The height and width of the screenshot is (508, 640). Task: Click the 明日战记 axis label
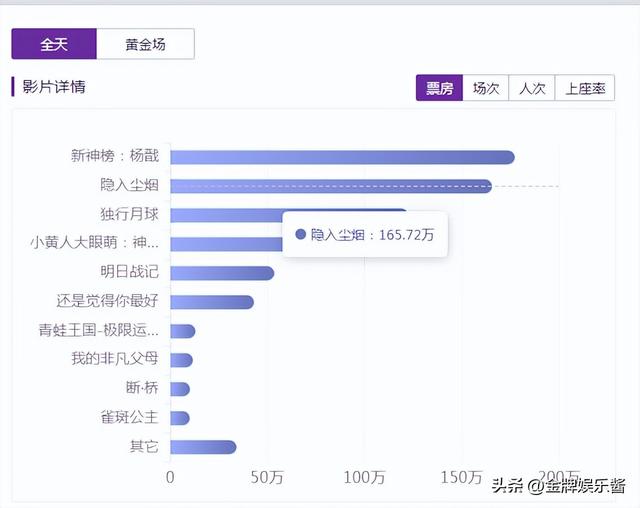click(x=129, y=271)
